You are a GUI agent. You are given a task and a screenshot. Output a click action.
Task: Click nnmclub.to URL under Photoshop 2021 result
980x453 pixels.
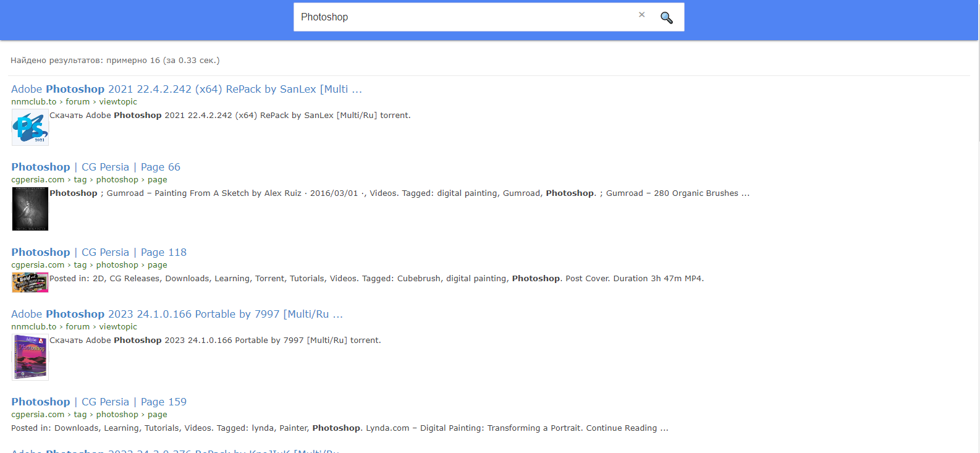pos(74,102)
